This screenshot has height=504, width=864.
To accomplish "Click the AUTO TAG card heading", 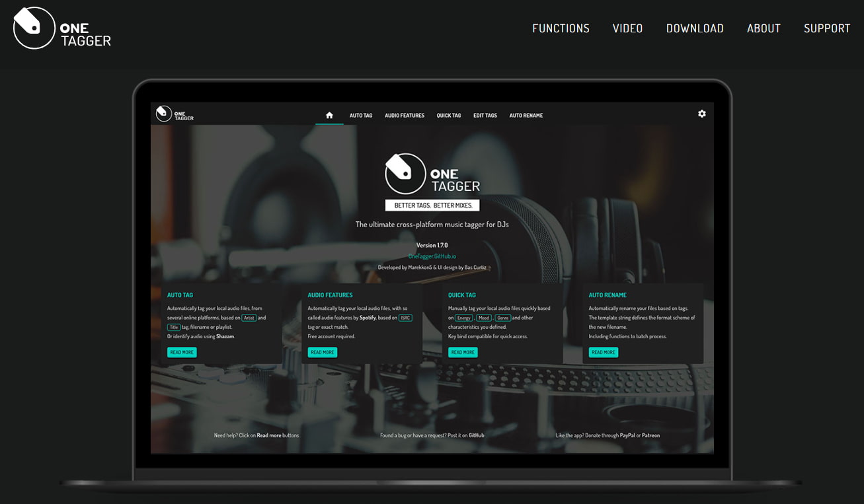I will (180, 295).
